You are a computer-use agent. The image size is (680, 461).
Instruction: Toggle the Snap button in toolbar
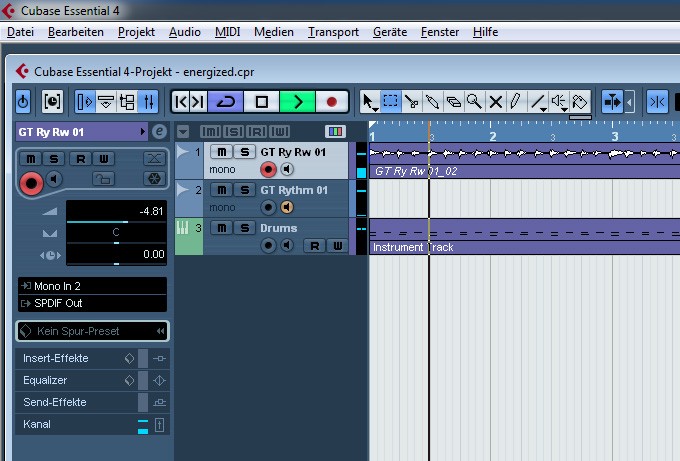tap(657, 102)
